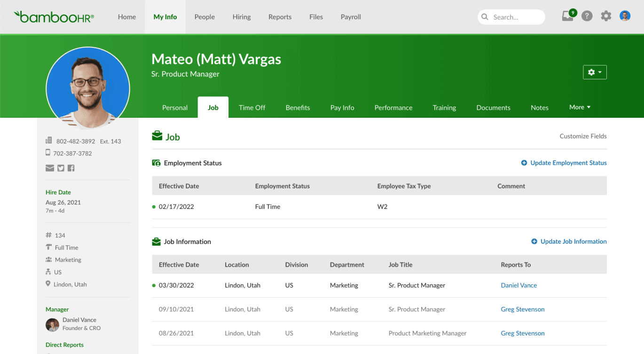Click the location pin icon beside Lindon, Utah
This screenshot has width=644, height=354.
[x=47, y=284]
